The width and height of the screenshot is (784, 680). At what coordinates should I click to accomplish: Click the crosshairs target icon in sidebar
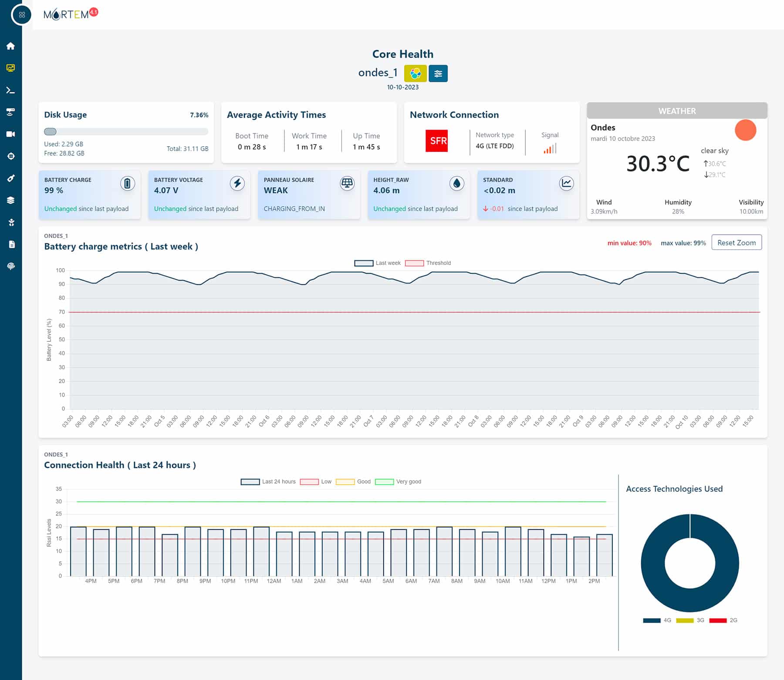(x=11, y=156)
